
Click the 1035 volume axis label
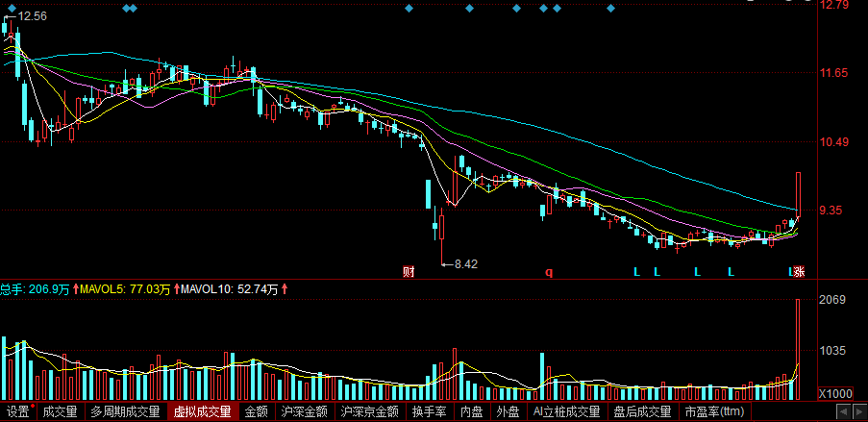pos(832,351)
